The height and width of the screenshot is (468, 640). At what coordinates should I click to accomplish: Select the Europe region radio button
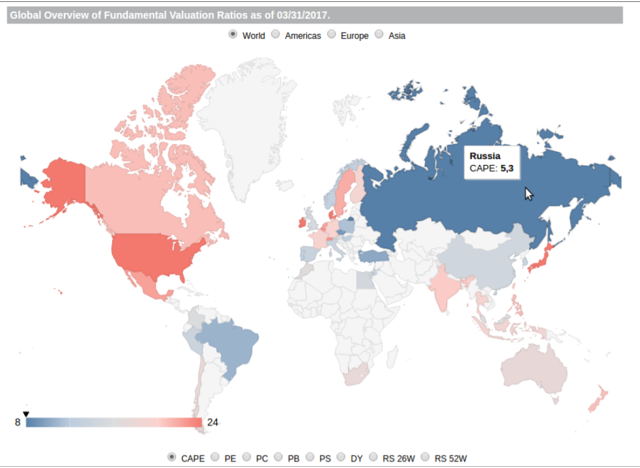331,34
